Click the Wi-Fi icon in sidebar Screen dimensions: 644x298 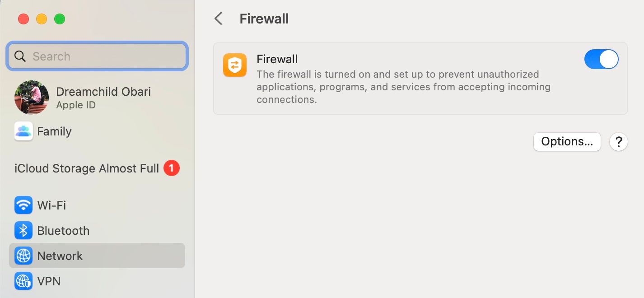pos(23,205)
